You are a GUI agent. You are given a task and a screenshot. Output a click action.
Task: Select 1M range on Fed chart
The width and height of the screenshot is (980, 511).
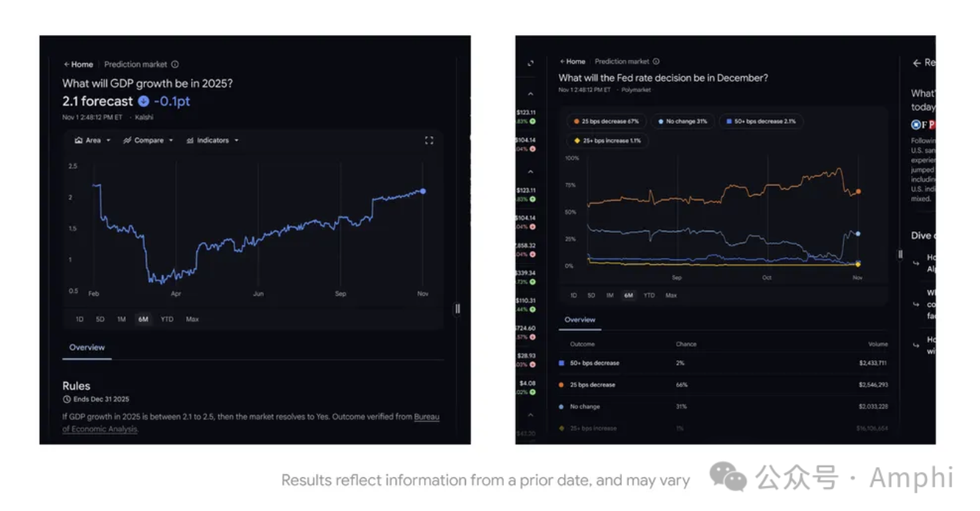609,296
